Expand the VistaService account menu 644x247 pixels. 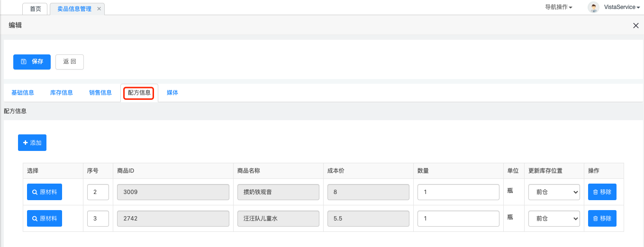(622, 7)
